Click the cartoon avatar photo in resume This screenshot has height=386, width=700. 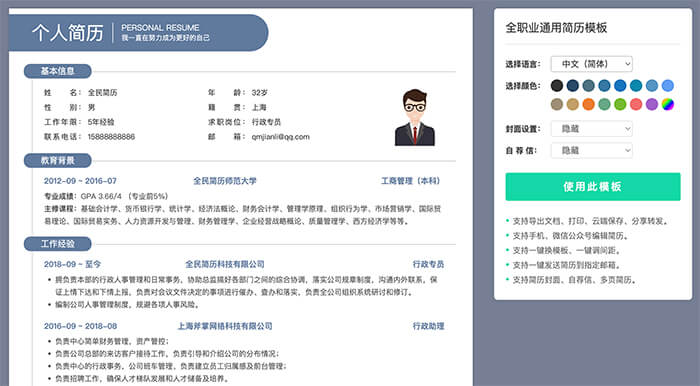(415, 117)
